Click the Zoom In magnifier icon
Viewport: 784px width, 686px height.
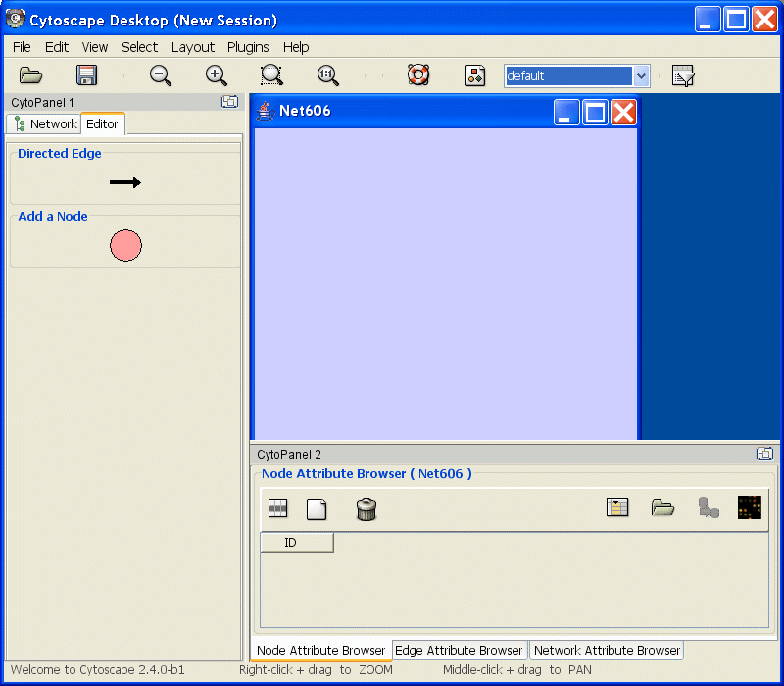tap(216, 75)
